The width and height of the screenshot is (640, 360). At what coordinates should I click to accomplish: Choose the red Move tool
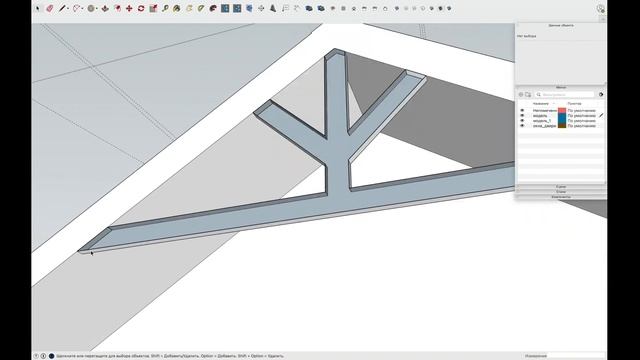point(129,8)
